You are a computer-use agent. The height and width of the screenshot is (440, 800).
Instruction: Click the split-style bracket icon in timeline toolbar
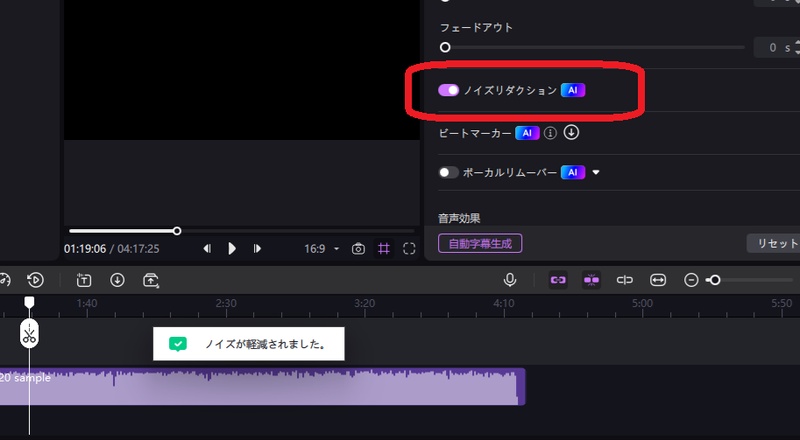(624, 280)
